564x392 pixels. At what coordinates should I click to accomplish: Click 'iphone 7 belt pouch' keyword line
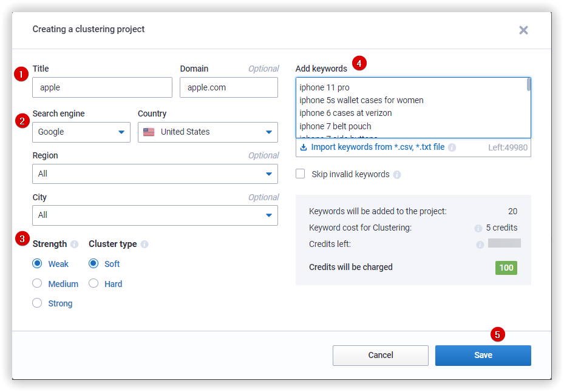[x=335, y=126]
